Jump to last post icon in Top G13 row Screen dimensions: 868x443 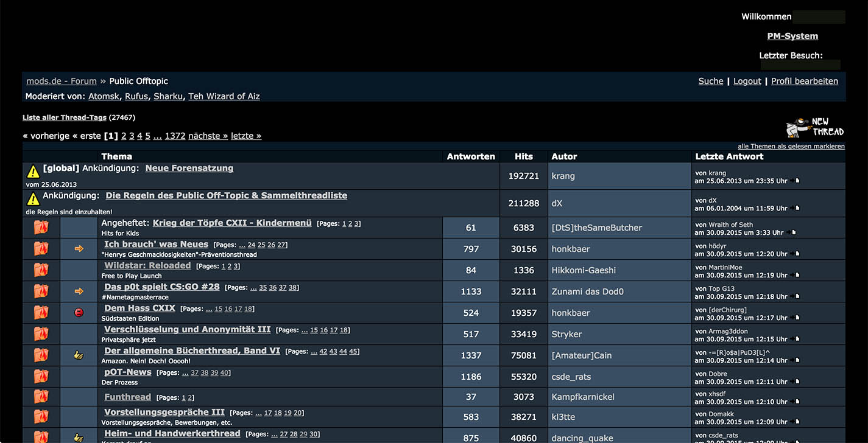click(795, 296)
